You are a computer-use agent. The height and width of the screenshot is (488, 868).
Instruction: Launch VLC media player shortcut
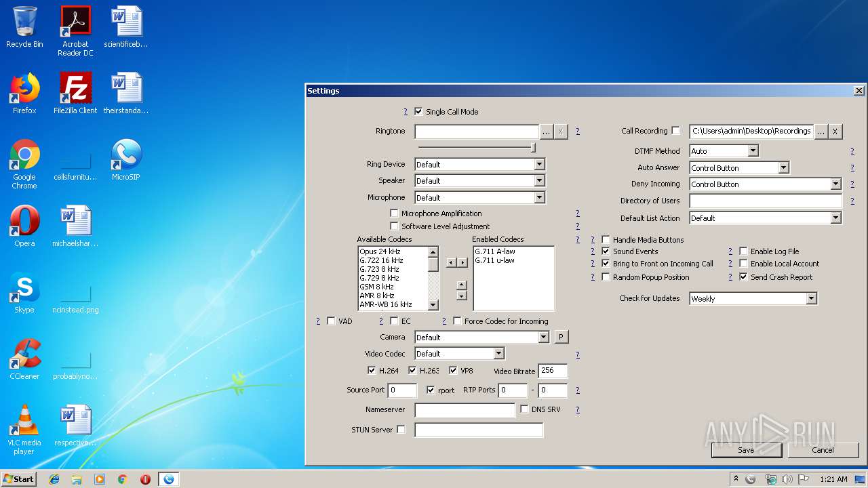tap(24, 430)
